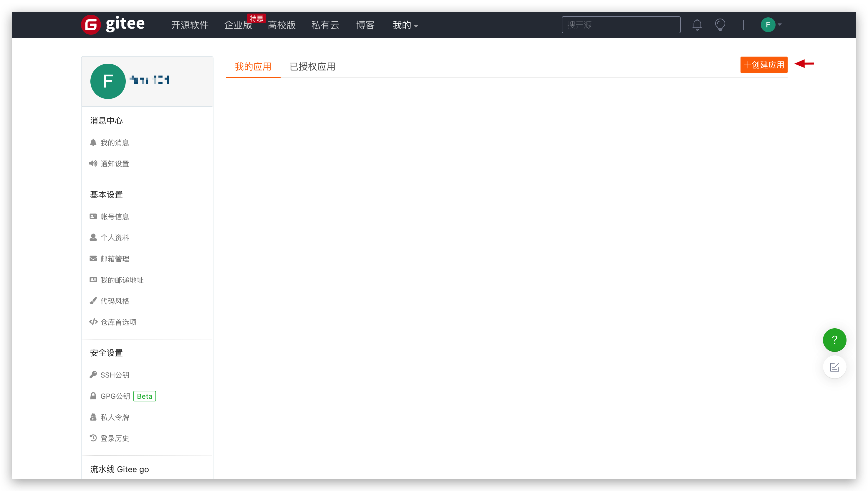The width and height of the screenshot is (868, 491).
Task: Click the Gitee logo
Action: 113,25
